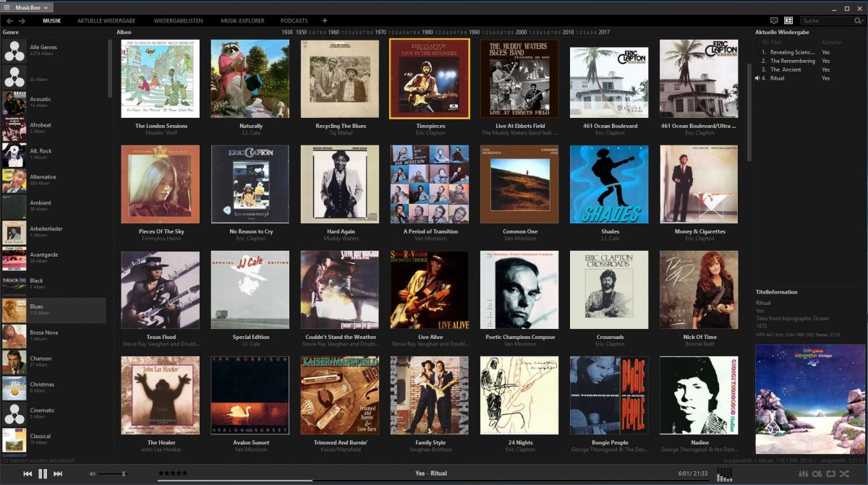This screenshot has height=485, width=868.
Task: Open the MusicBee dropdown menu
Action: pos(32,7)
